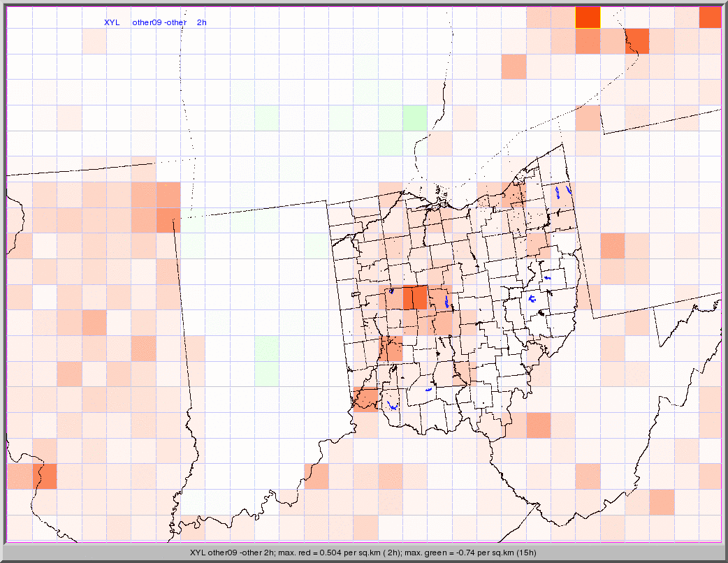This screenshot has width=728, height=563.
Task: Click the green cell beside Lake Huron's shoreline
Action: coord(415,118)
